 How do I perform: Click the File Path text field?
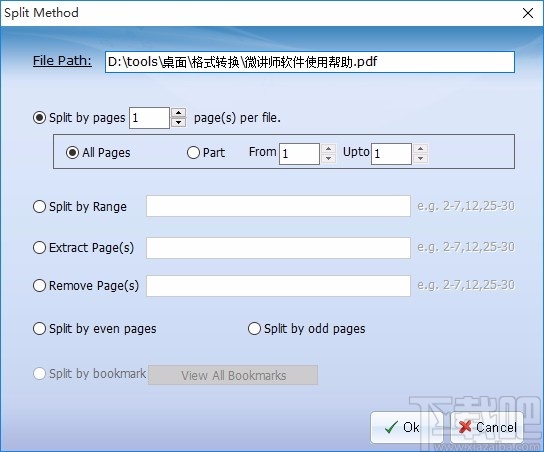click(310, 62)
